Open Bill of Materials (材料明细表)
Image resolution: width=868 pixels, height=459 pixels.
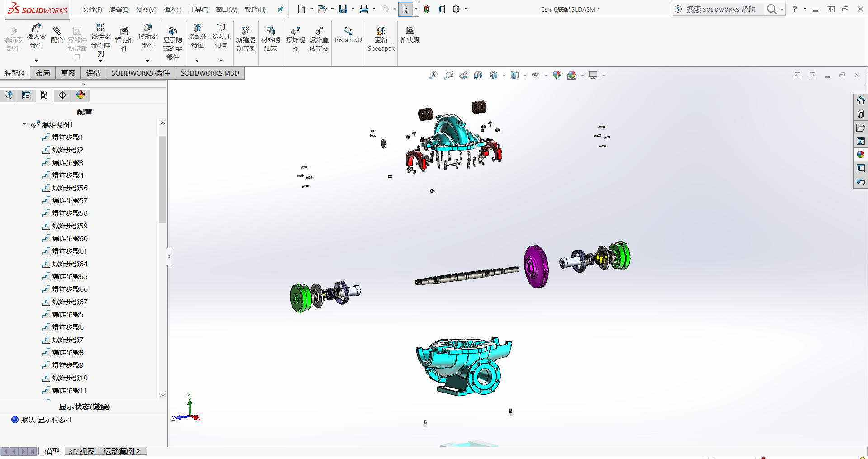tap(271, 39)
